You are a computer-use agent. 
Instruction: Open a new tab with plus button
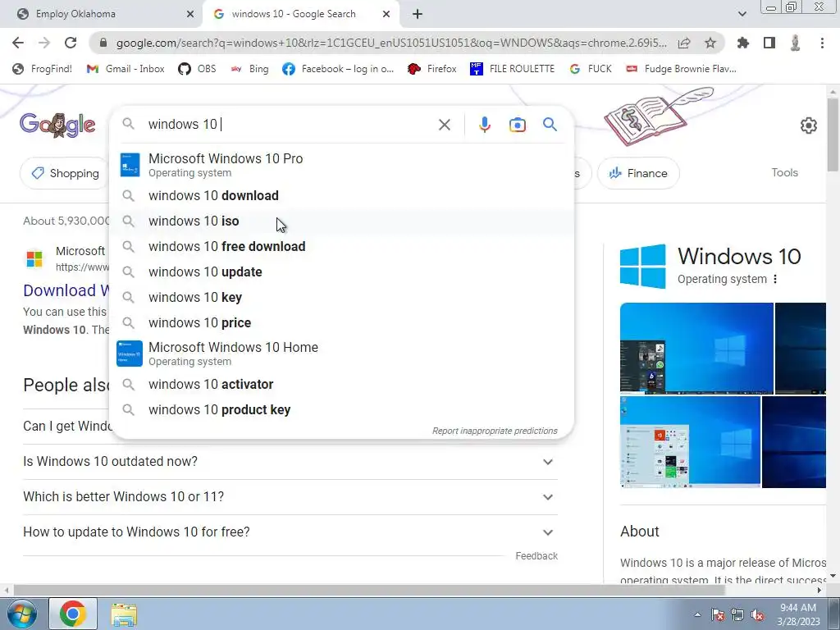[x=418, y=14]
